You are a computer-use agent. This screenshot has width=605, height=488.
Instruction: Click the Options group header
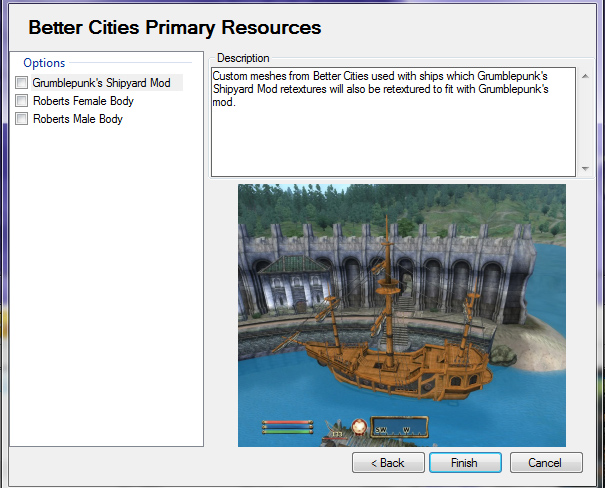(x=44, y=63)
